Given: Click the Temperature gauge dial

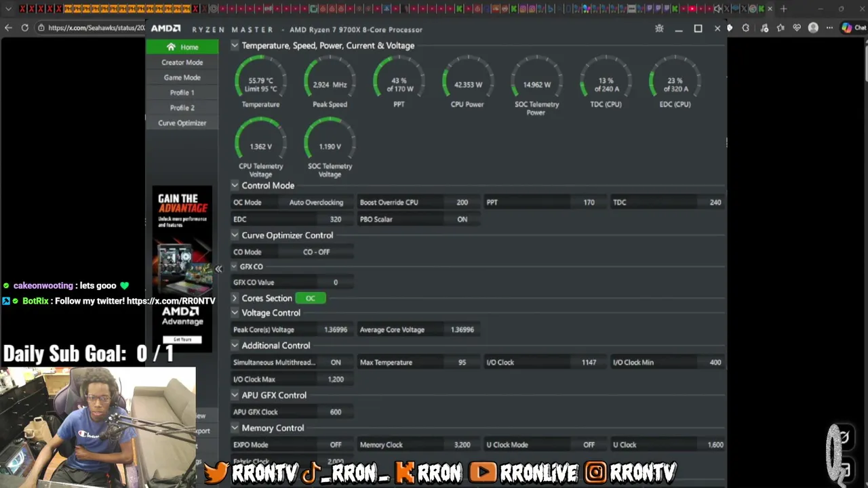Looking at the screenshot, I should tap(260, 81).
